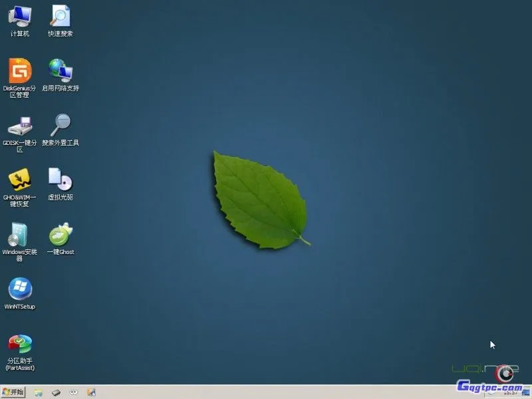Launch the 快速搜索 quick search tool
Image resolution: width=532 pixels, height=399 pixels.
(62, 17)
